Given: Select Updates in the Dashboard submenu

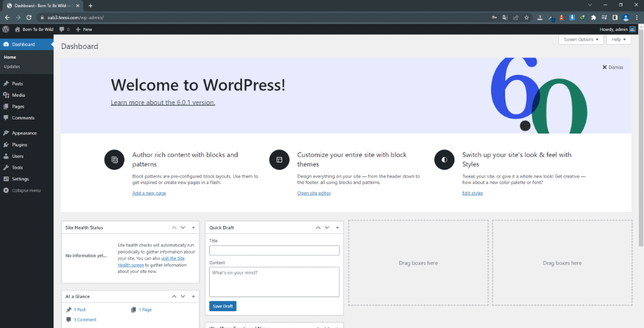Looking at the screenshot, I should 12,67.
